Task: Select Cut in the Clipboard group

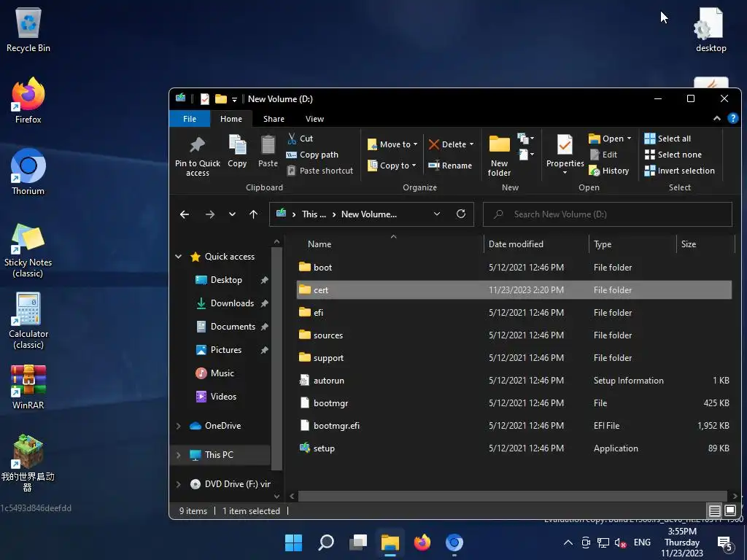Action: pyautogui.click(x=300, y=139)
